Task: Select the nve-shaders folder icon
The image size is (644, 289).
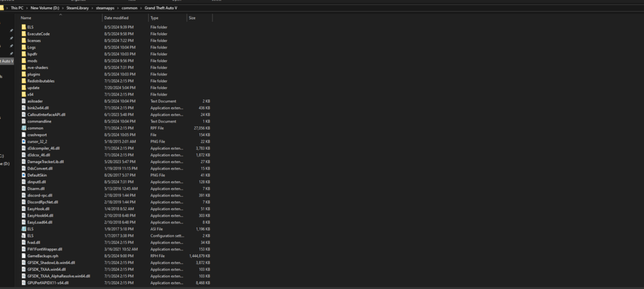Action: pos(23,68)
